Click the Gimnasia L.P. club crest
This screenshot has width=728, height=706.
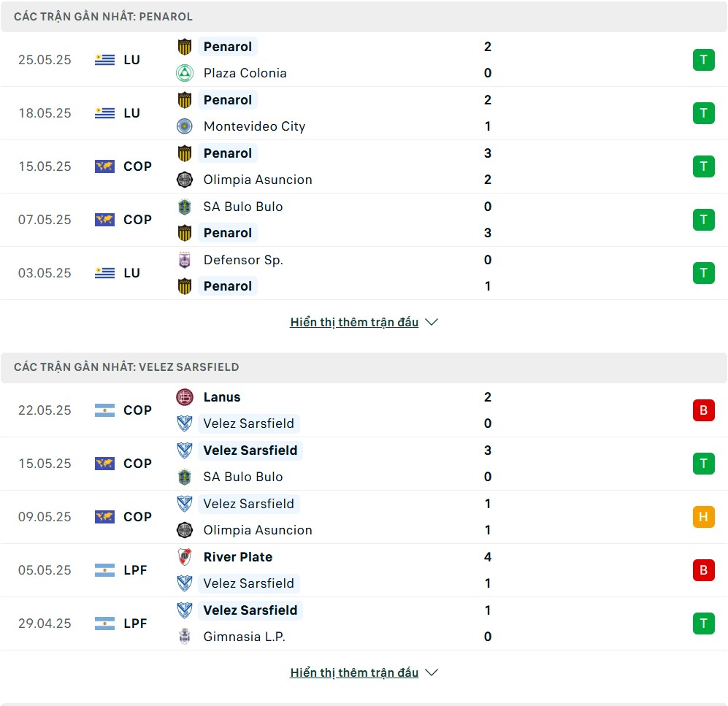click(x=185, y=637)
